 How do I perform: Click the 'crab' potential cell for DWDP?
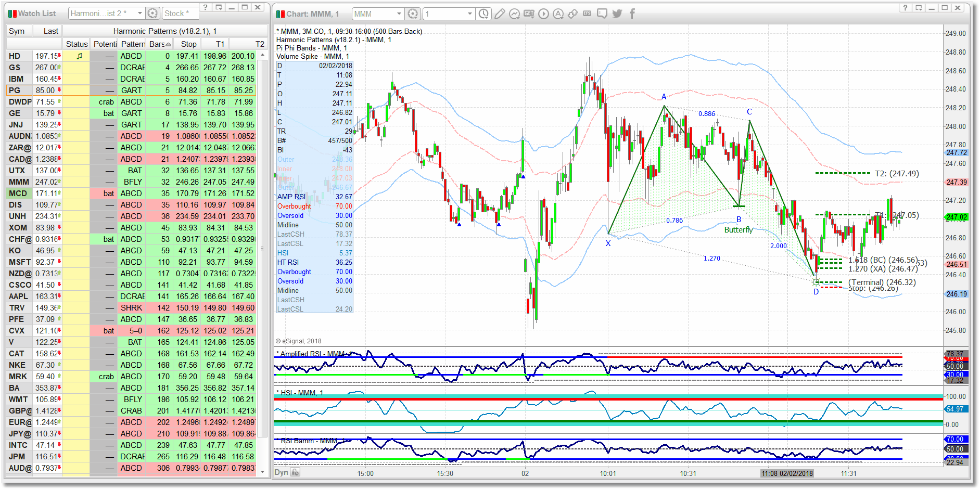[x=104, y=102]
